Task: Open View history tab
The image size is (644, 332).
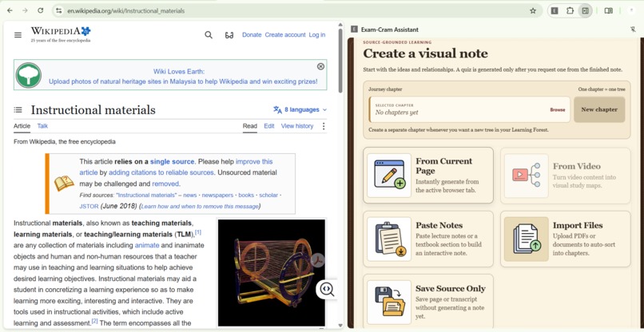Action: point(297,126)
